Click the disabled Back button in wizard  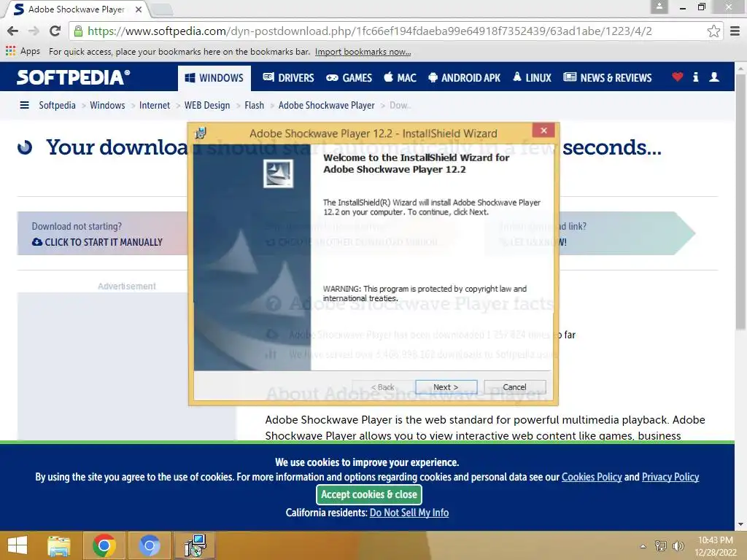pos(382,387)
